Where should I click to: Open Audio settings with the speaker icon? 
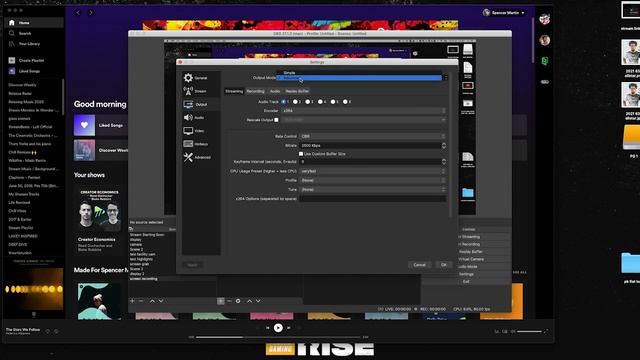pyautogui.click(x=188, y=118)
